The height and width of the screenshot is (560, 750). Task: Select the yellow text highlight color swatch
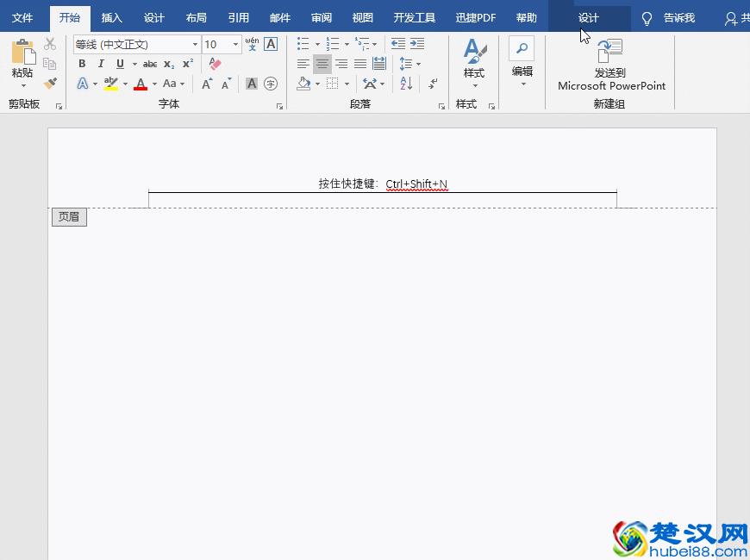pyautogui.click(x=109, y=83)
